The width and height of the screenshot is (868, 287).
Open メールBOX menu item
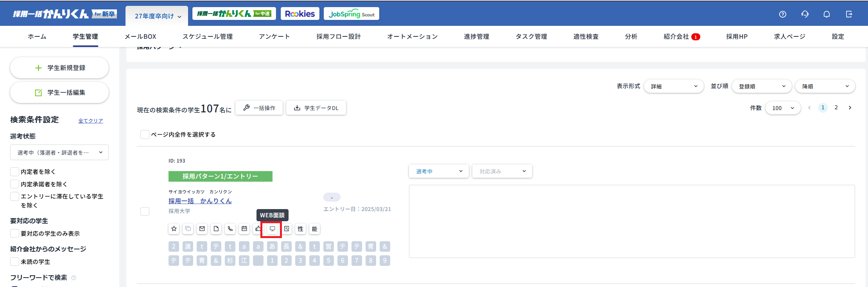click(x=140, y=36)
